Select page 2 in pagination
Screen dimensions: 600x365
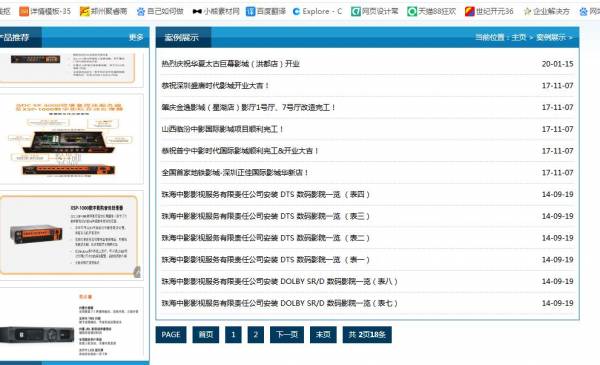coord(256,335)
